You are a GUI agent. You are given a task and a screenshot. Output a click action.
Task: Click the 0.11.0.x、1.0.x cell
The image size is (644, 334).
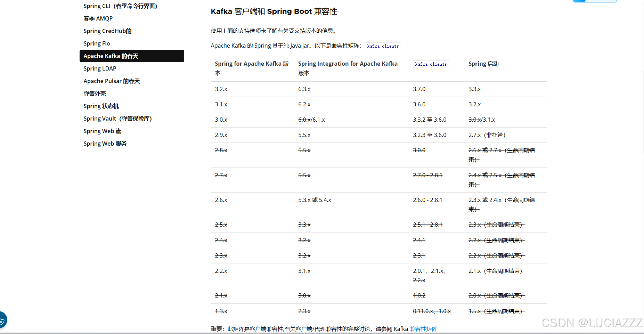click(432, 311)
